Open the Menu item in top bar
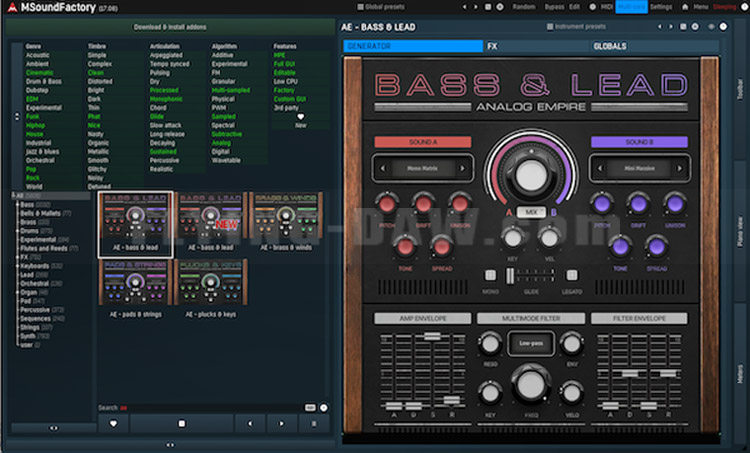The image size is (750, 453). click(701, 7)
